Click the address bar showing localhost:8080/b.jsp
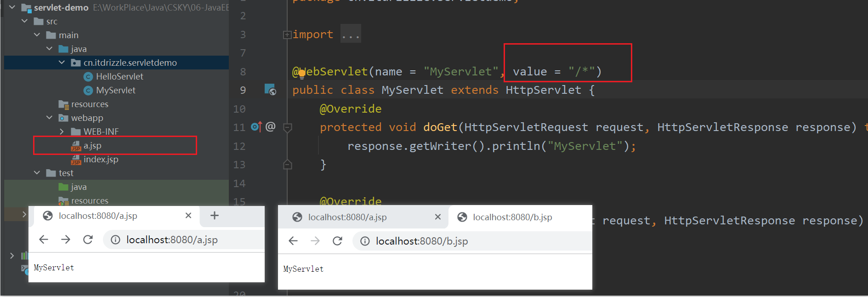Viewport: 868px width, 297px height. [472, 241]
